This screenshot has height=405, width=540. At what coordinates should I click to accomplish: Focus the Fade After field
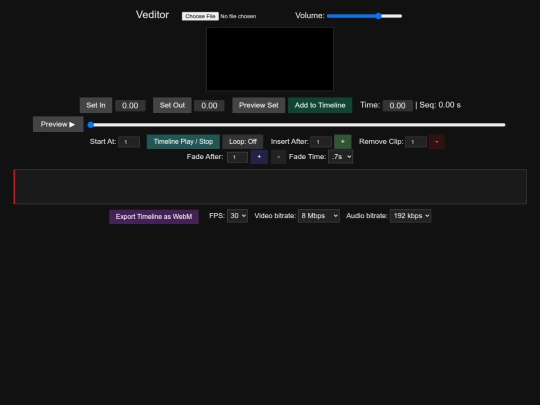pos(237,157)
